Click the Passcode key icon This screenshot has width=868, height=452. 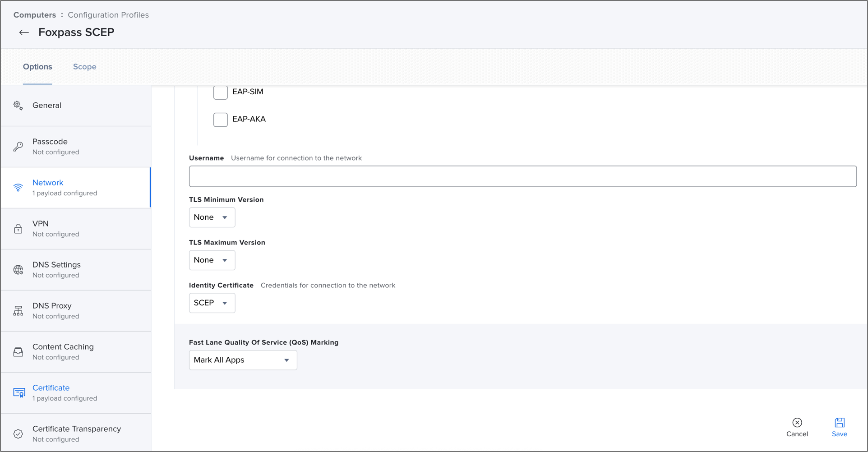(18, 147)
